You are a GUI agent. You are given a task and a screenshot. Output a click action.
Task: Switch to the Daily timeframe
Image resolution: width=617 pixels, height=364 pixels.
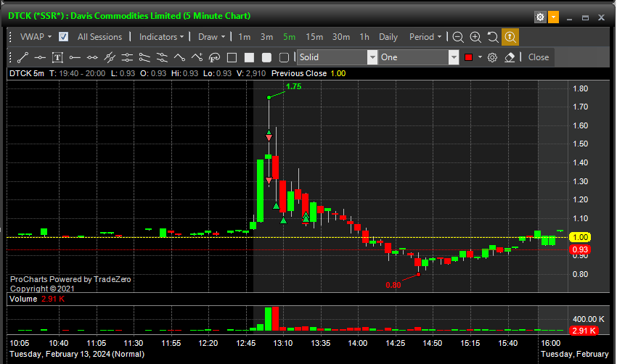click(x=388, y=37)
